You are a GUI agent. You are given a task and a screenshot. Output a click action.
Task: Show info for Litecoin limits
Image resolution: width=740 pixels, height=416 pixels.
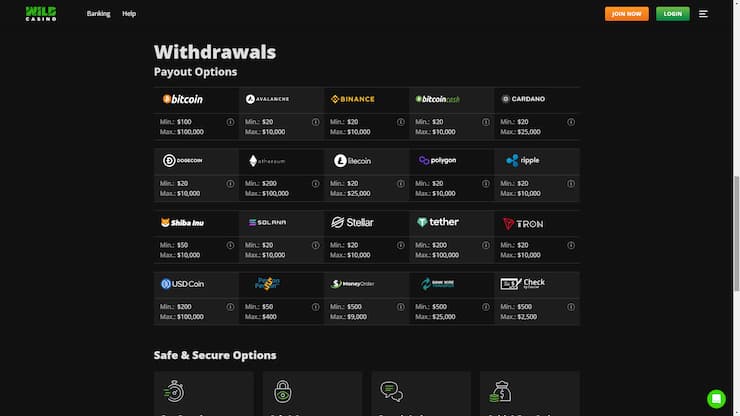pos(401,184)
